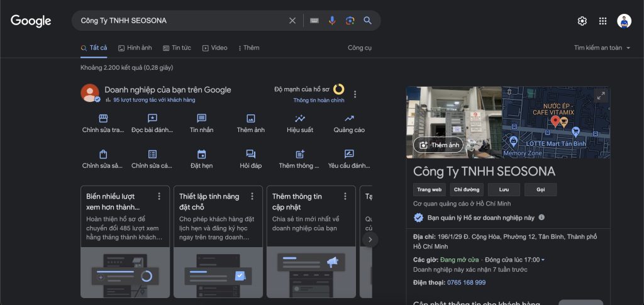Open options on Thêm thông tin cập nhật card
Screen dimensions: 644x305
[345, 196]
